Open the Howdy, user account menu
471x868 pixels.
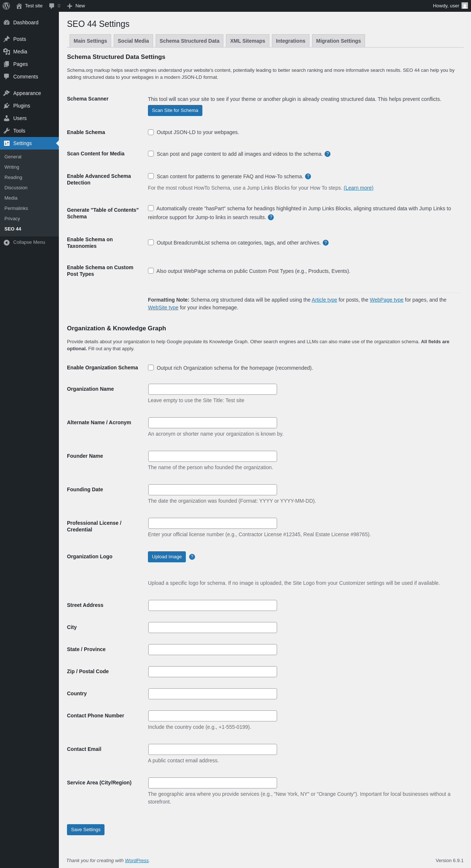pyautogui.click(x=450, y=6)
